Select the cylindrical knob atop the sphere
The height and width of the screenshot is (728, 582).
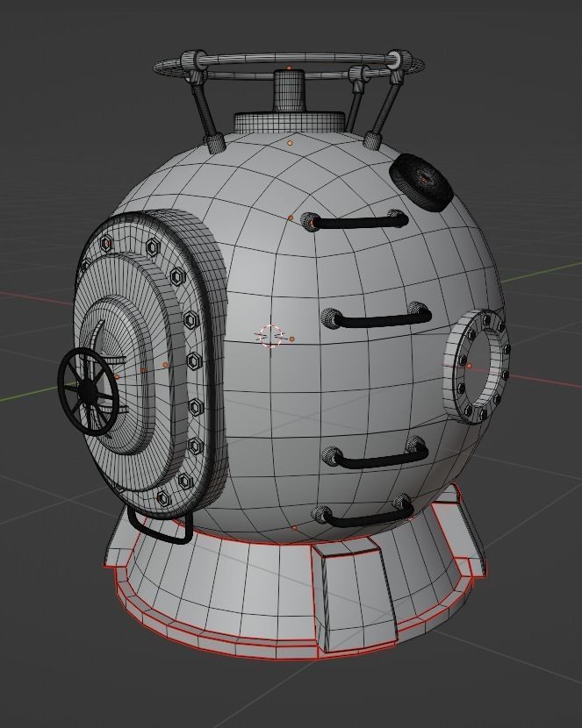[x=289, y=90]
